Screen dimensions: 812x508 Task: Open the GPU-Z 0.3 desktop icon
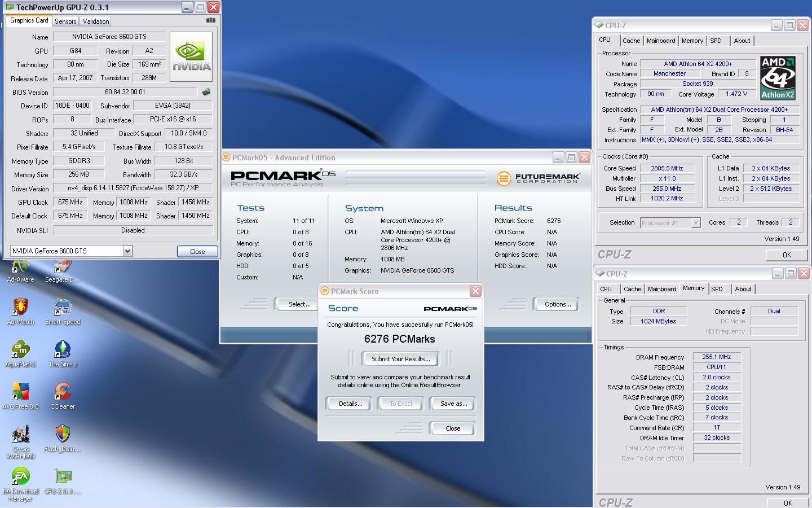[x=63, y=481]
